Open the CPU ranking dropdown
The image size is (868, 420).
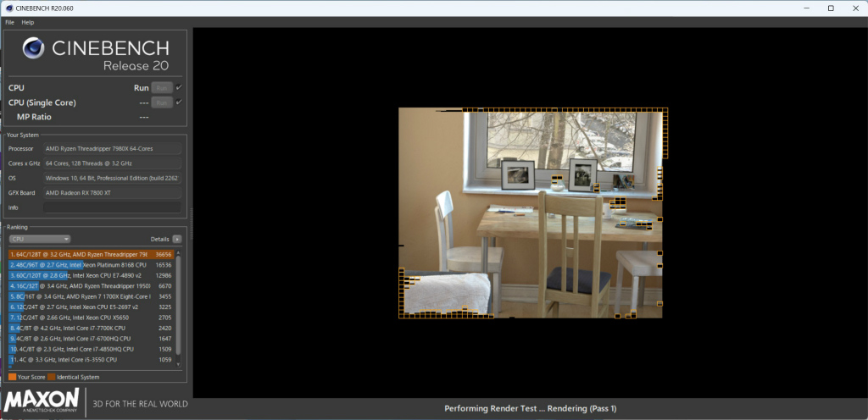(x=40, y=240)
